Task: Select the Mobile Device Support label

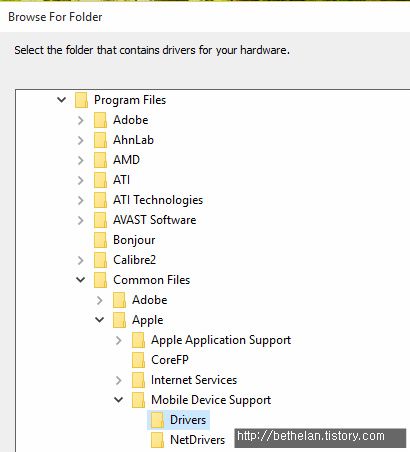Action: pos(211,400)
